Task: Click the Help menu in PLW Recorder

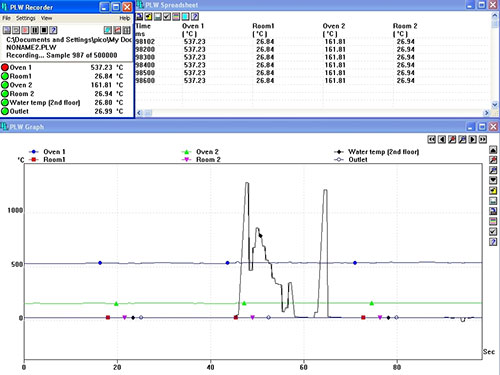Action: (x=125, y=18)
